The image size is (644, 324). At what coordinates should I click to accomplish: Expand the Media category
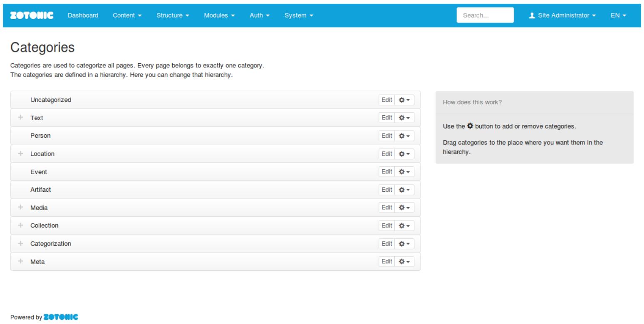[x=20, y=207]
